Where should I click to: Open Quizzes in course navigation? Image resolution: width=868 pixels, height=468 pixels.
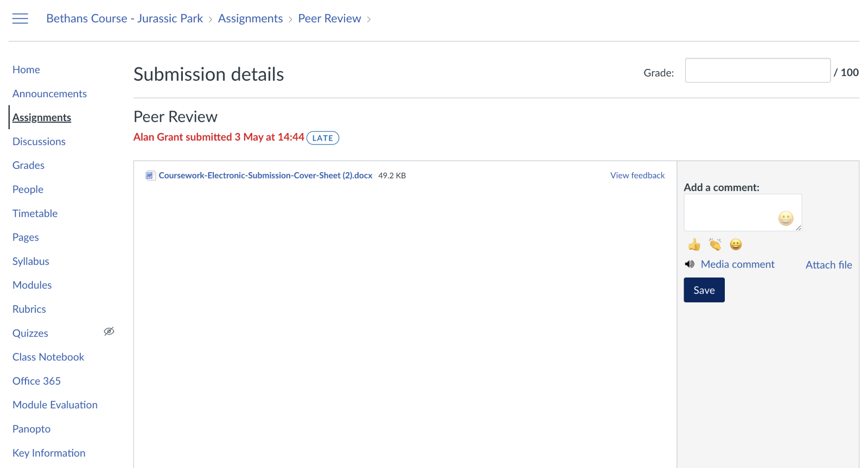30,333
